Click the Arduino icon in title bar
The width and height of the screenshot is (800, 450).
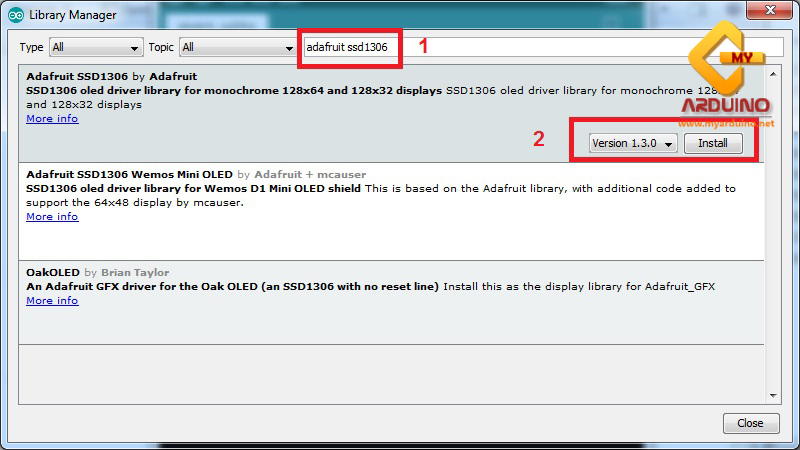(x=14, y=15)
